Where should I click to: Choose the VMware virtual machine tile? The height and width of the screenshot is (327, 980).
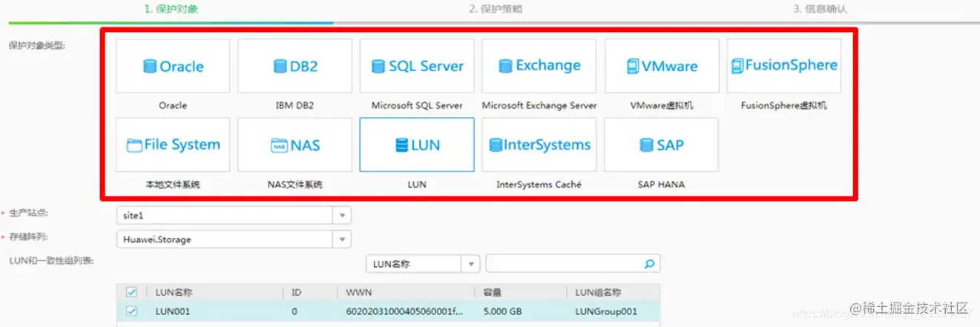click(662, 66)
